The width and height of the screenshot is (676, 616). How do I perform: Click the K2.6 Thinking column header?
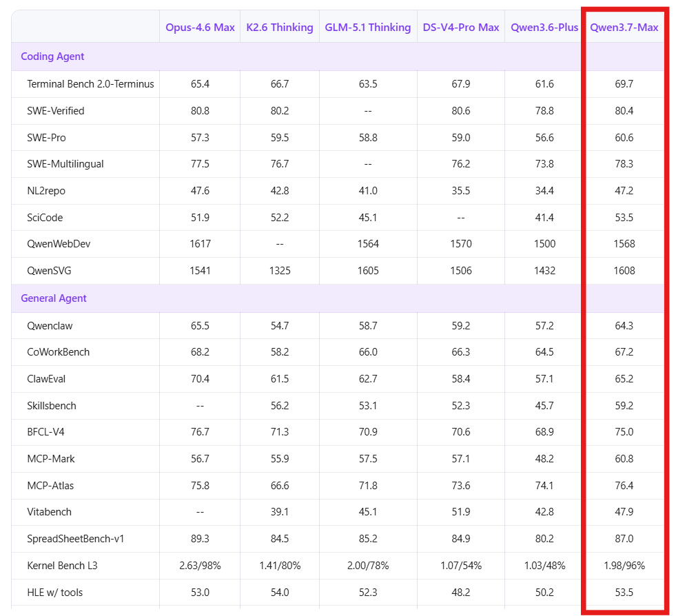280,27
